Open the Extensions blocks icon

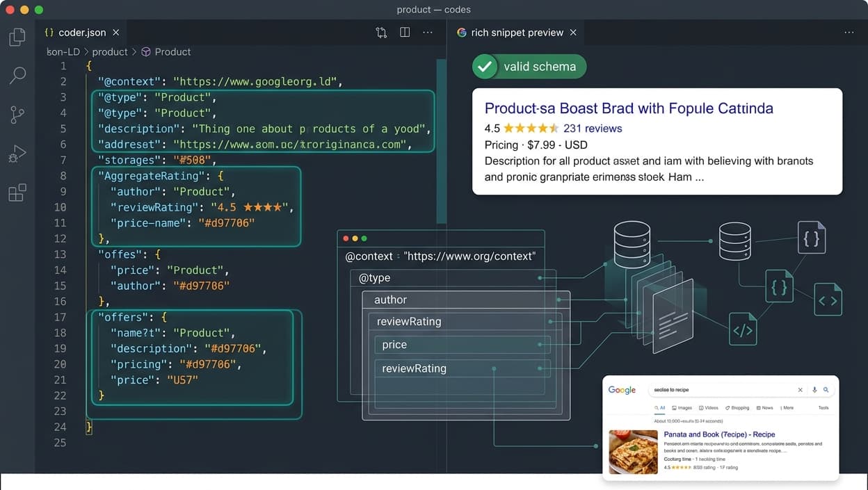click(x=17, y=193)
